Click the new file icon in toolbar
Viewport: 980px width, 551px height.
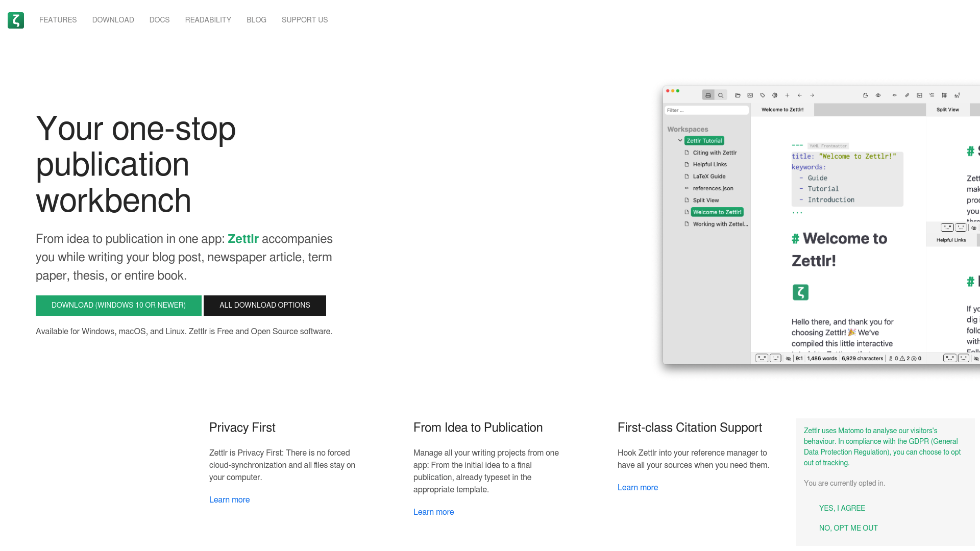[787, 95]
